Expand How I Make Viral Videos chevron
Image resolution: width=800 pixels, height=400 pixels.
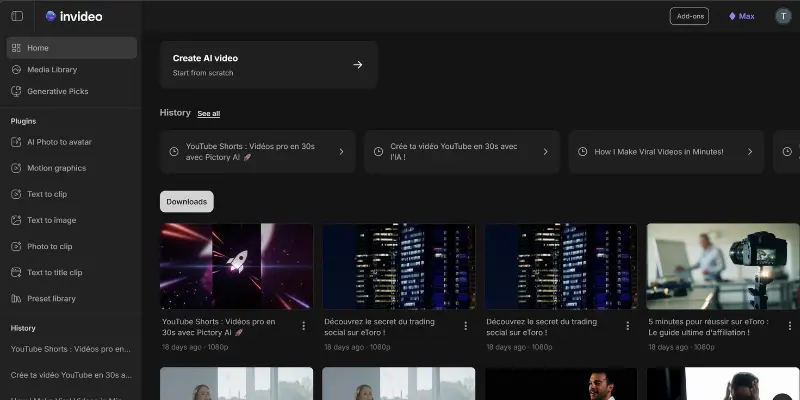[x=750, y=152]
